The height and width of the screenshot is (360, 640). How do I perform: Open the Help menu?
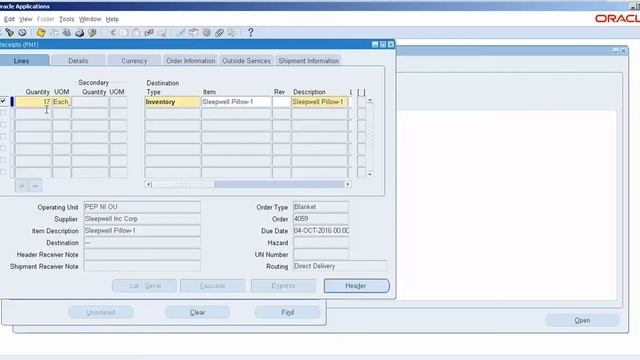click(x=112, y=19)
